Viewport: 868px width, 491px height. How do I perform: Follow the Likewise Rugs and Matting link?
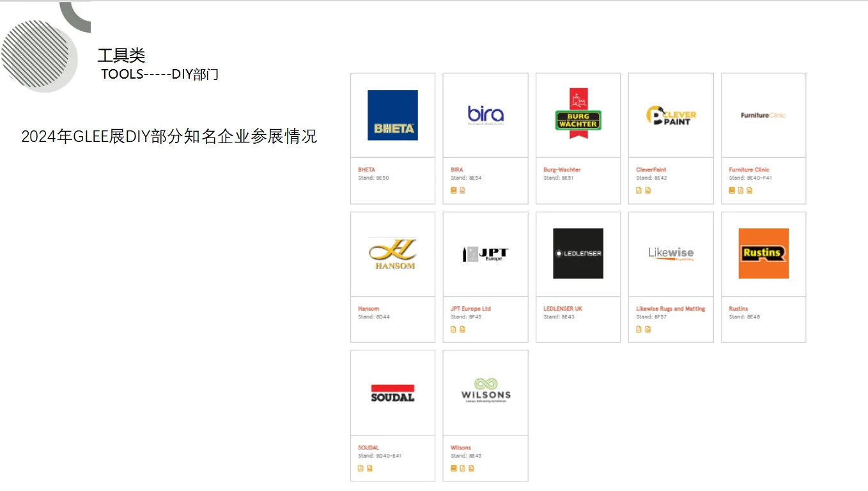click(x=670, y=309)
